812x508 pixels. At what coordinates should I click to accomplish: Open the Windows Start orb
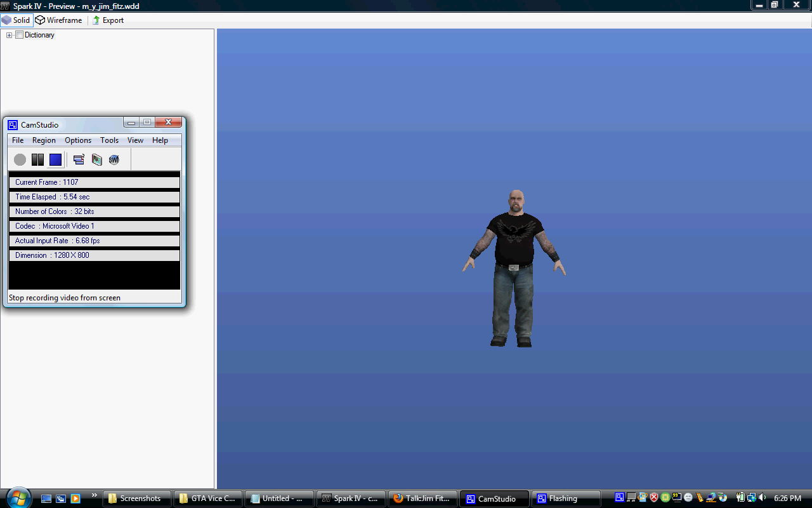click(x=17, y=498)
